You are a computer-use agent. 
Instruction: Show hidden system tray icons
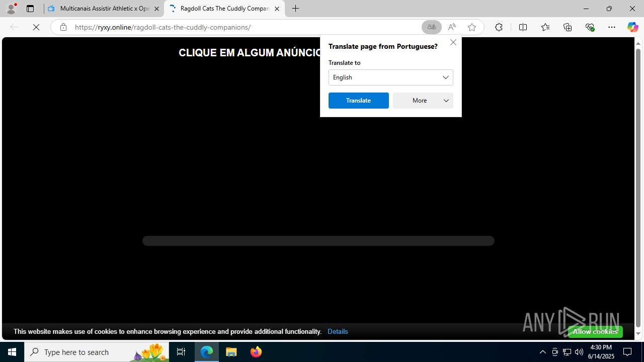coord(542,352)
